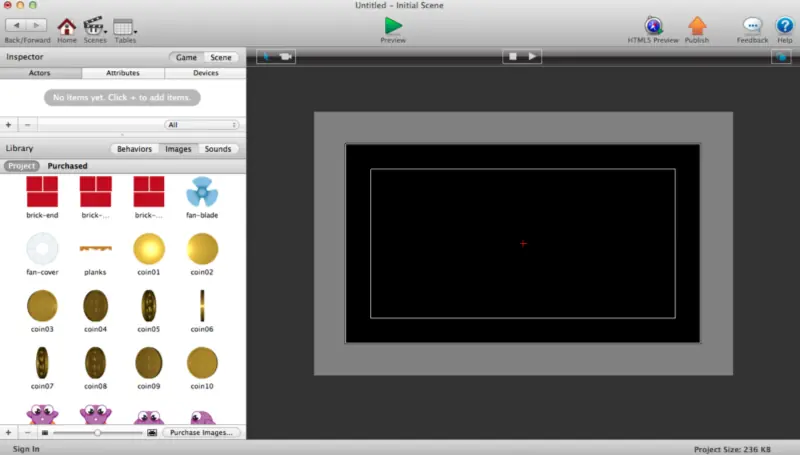Click the Project Size: 236 KB text
800x455 pixels.
(732, 449)
